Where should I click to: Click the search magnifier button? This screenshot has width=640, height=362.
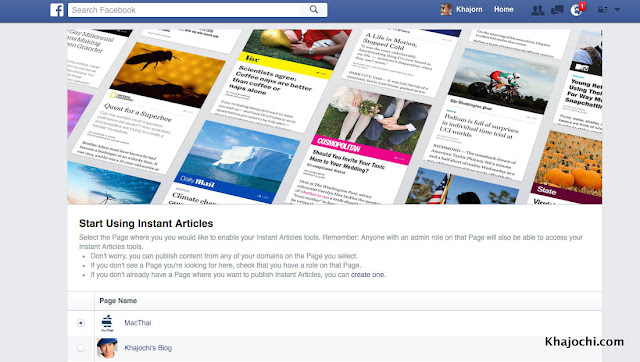click(x=313, y=9)
